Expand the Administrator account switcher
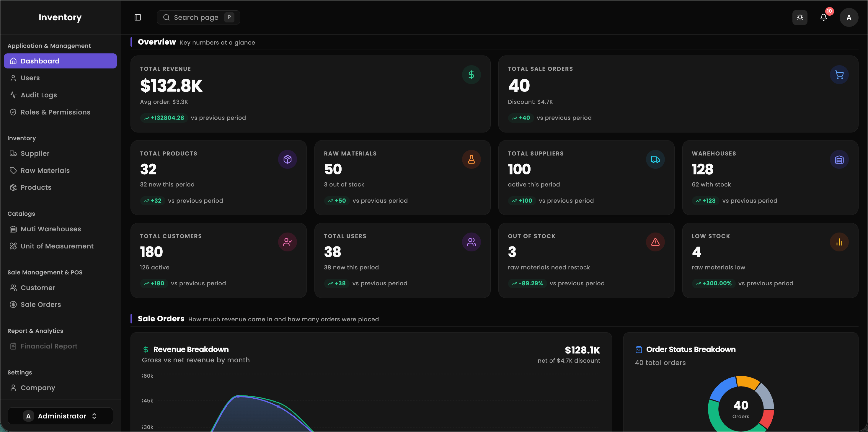The width and height of the screenshot is (868, 432). (x=60, y=416)
